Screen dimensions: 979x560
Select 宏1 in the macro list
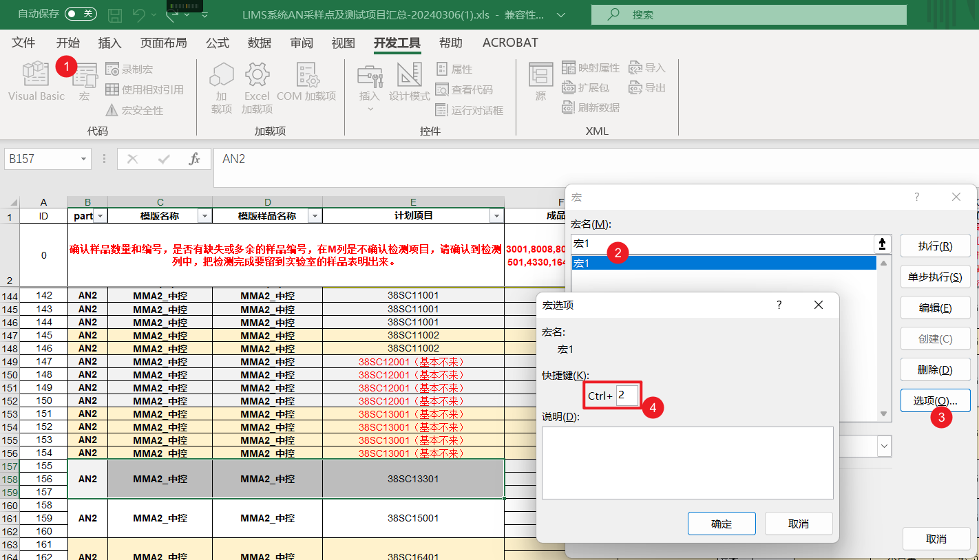click(723, 263)
